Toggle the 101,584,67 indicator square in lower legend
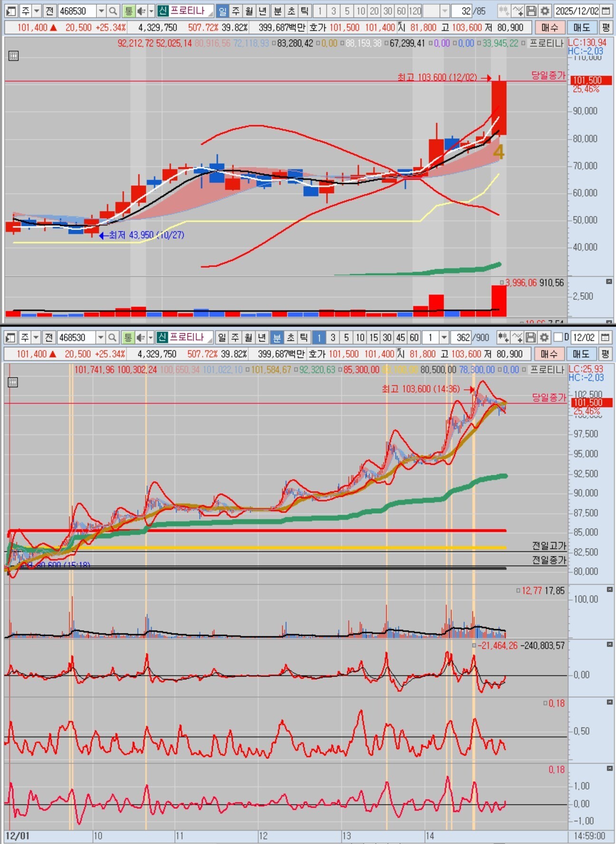 tap(247, 370)
